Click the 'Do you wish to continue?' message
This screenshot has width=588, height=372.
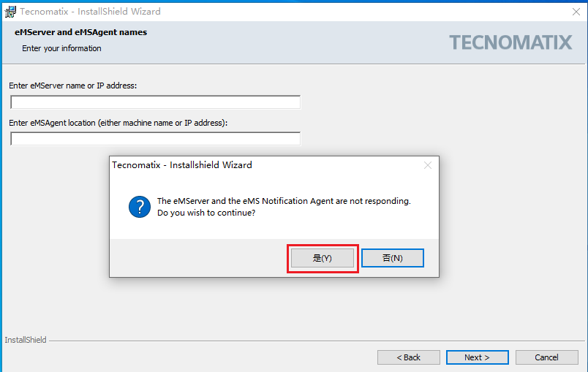tap(206, 213)
